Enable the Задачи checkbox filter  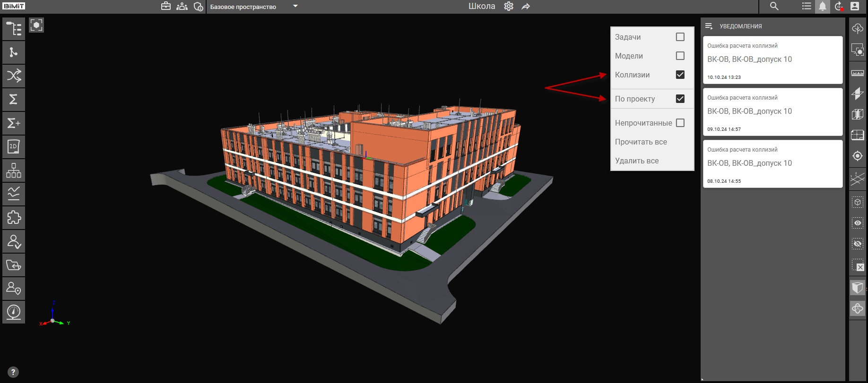(x=680, y=37)
